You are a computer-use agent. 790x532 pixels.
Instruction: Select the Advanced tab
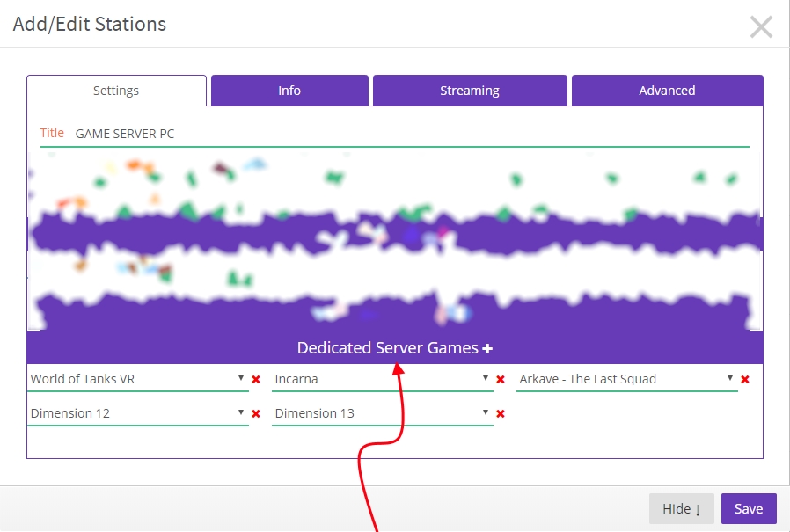point(667,91)
